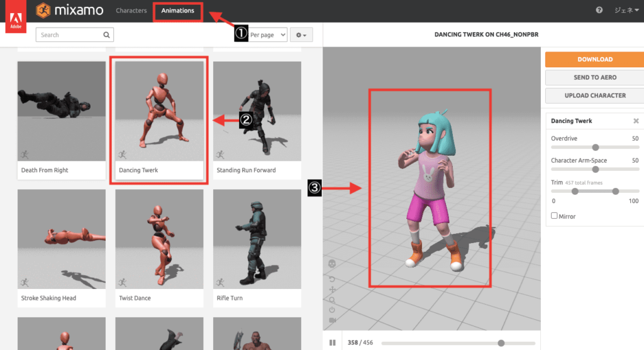644x350 pixels.
Task: Select the Stroke Shaking Head animation thumbnail
Action: pyautogui.click(x=62, y=239)
